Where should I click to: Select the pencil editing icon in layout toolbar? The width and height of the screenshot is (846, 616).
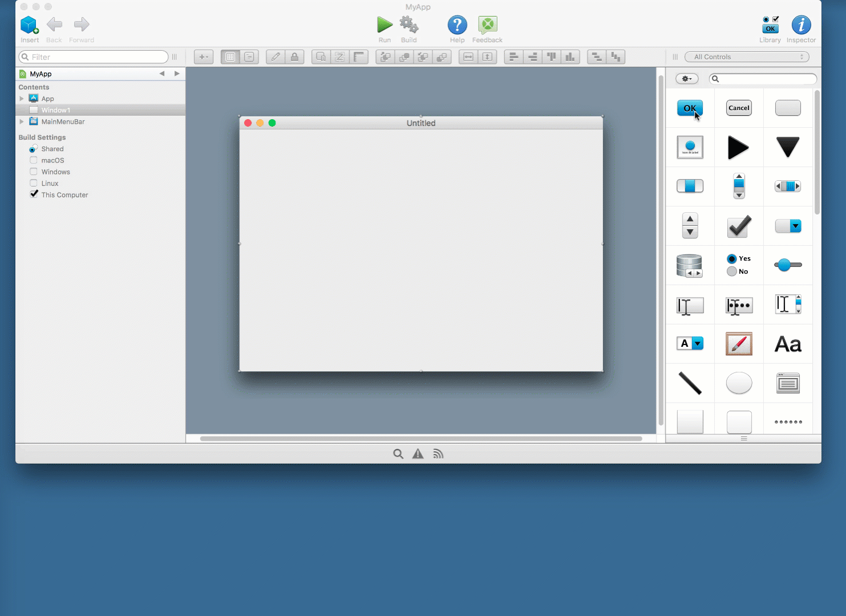275,56
